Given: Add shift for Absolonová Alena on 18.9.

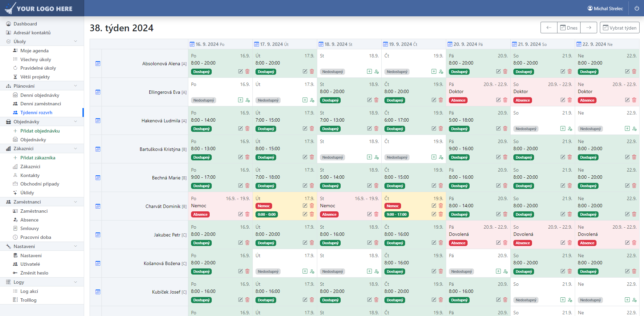Looking at the screenshot, I should pos(370,71).
